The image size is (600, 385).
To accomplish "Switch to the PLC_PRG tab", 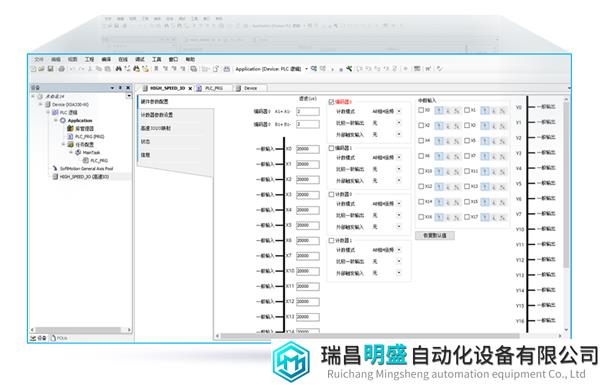I will 213,88.
